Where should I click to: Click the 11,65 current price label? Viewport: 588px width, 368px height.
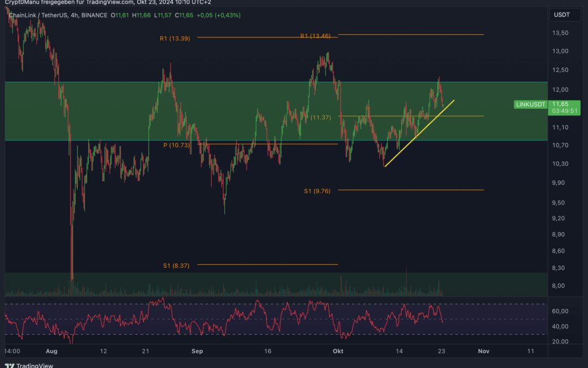coord(560,104)
